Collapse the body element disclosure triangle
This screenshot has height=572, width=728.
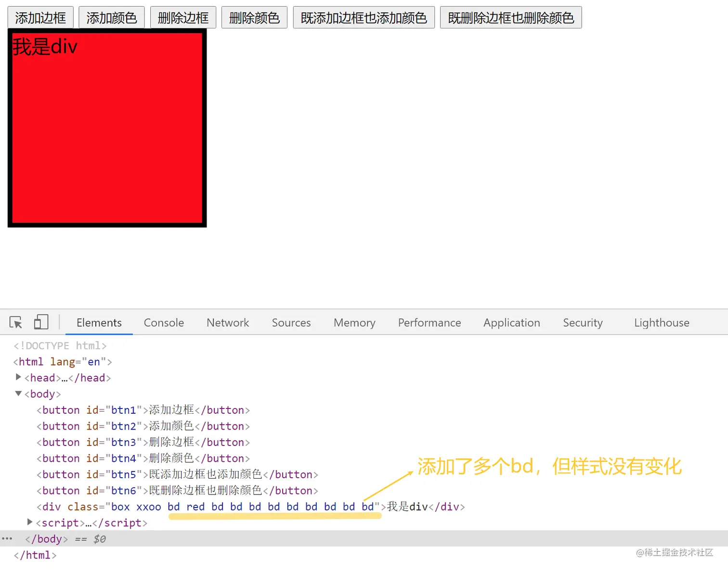click(18, 394)
